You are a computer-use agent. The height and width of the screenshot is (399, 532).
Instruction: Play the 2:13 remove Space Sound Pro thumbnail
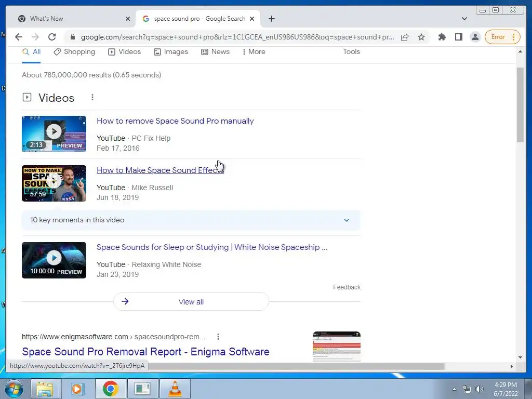click(54, 134)
